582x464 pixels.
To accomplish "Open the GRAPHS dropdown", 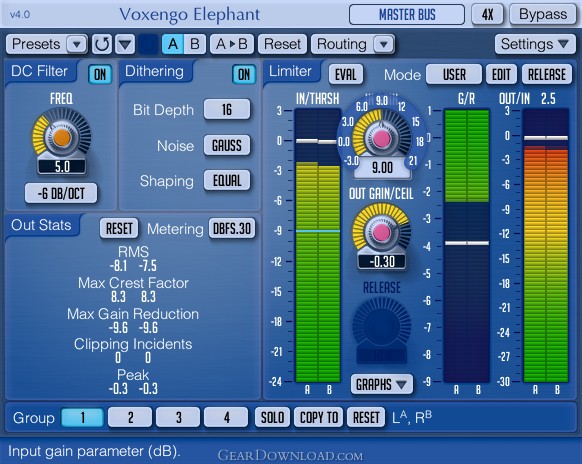I will 381,385.
